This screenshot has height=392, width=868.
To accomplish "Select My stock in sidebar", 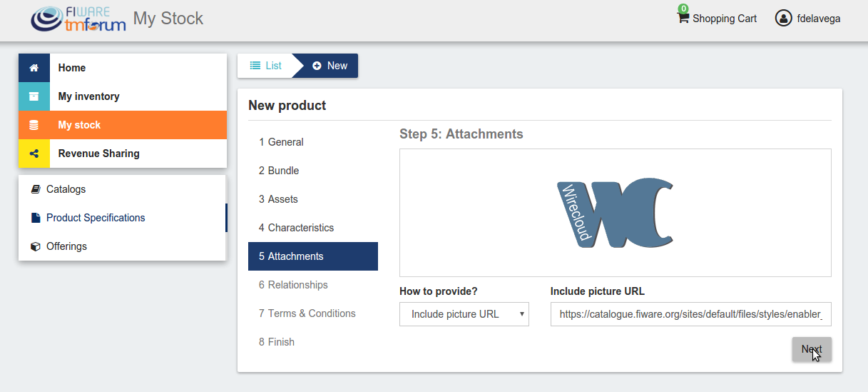I will 123,125.
